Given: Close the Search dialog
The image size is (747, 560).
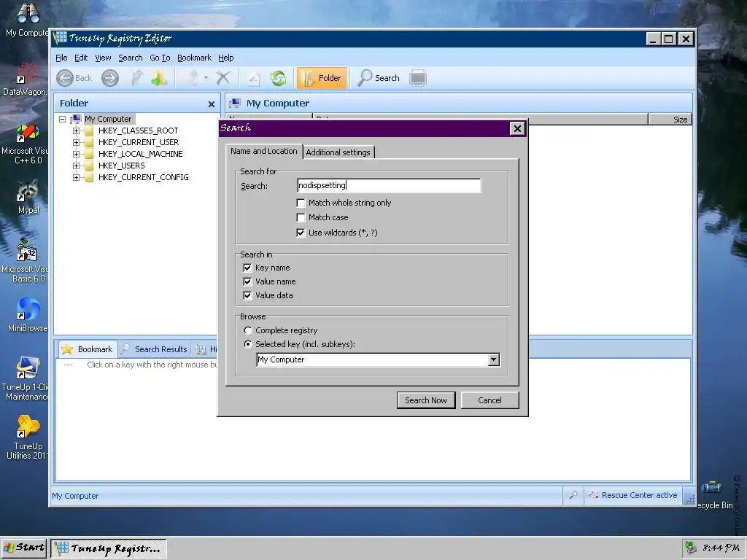Looking at the screenshot, I should coord(517,128).
